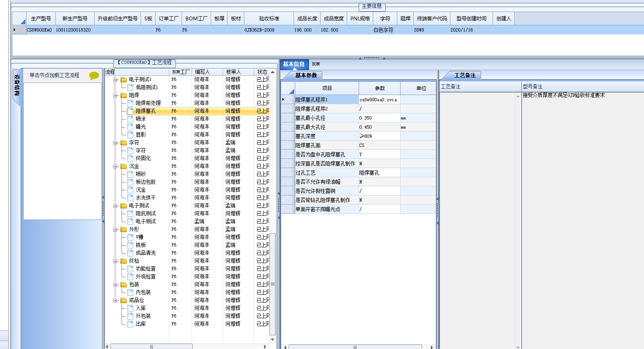Click the 阻焊 folder icon
The width and height of the screenshot is (644, 349).
coord(124,95)
